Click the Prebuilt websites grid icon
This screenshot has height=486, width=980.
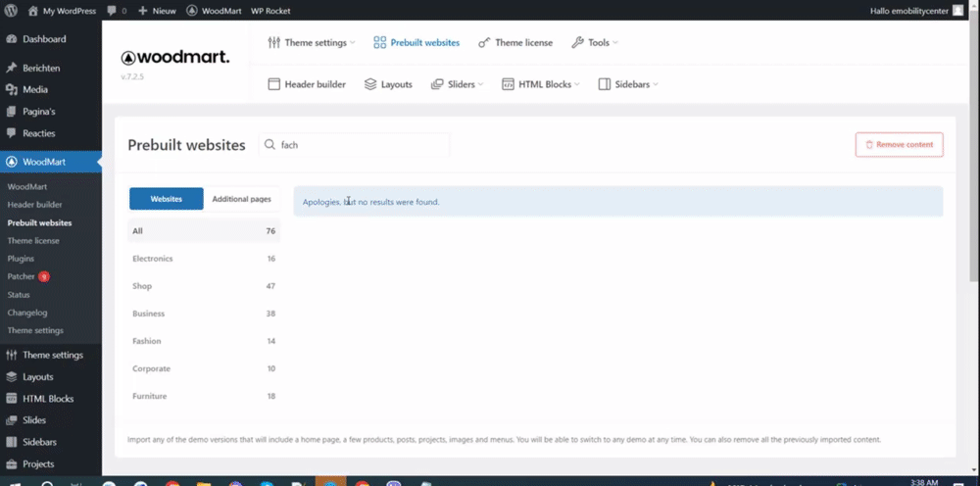(x=380, y=42)
